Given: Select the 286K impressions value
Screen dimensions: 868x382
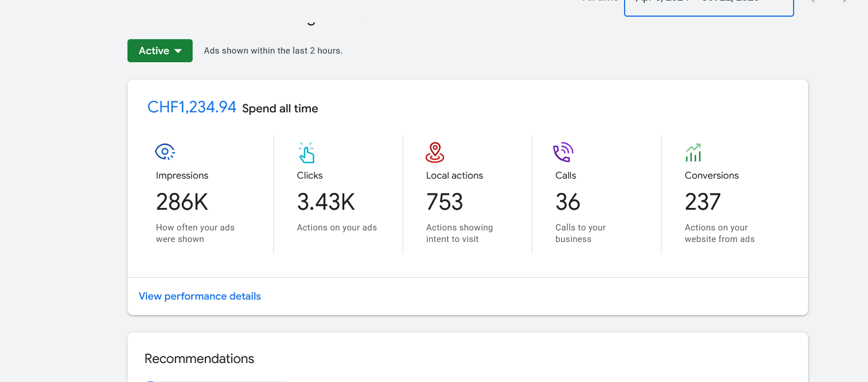Looking at the screenshot, I should pyautogui.click(x=182, y=202).
